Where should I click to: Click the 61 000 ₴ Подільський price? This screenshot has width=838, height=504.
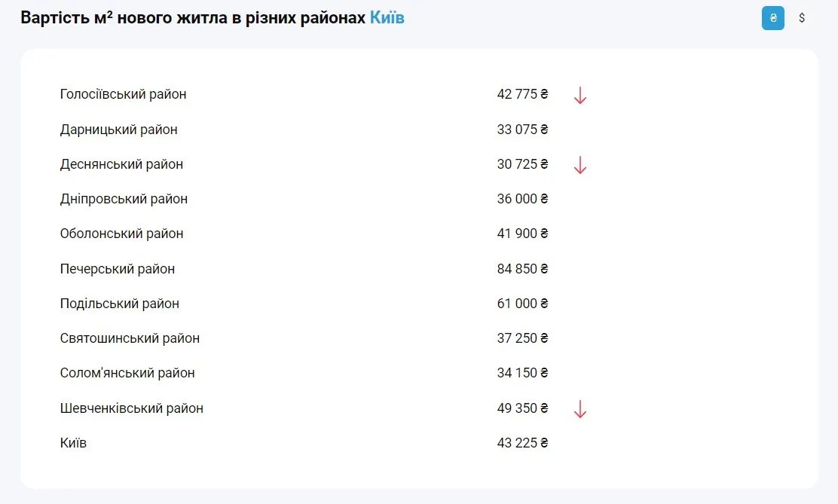tap(522, 304)
